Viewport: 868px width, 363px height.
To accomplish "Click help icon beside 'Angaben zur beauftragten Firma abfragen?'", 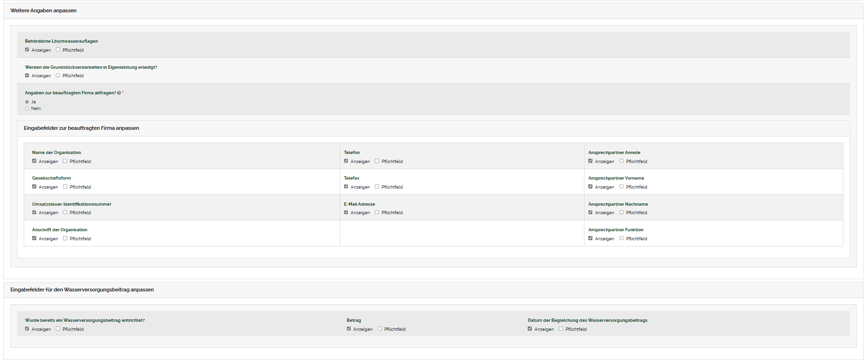I will (119, 93).
